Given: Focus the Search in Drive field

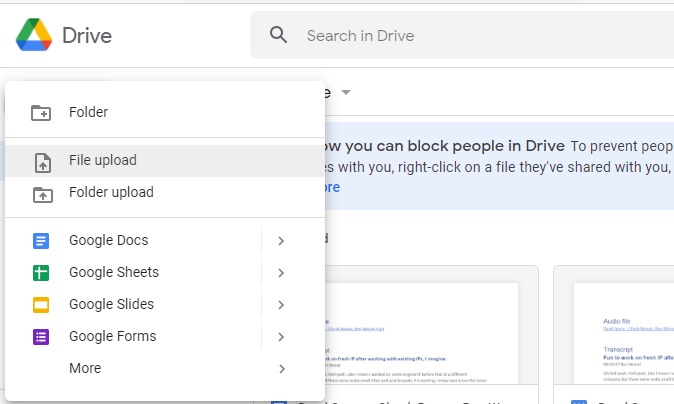Looking at the screenshot, I should (x=462, y=35).
